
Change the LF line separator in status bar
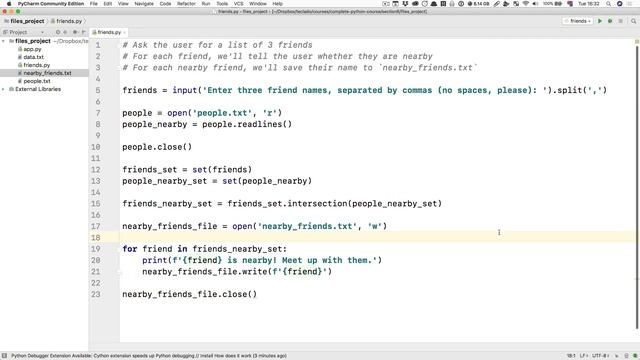point(583,356)
